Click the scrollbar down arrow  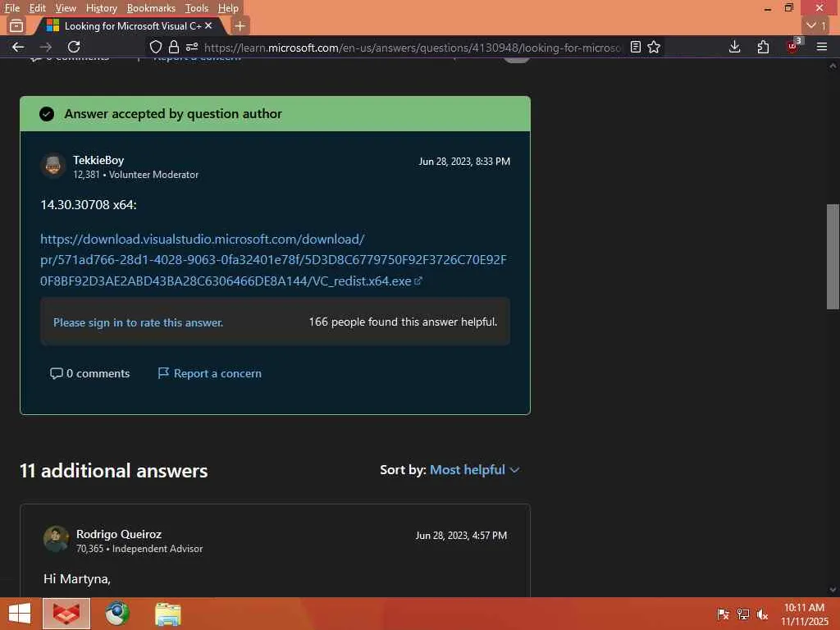pyautogui.click(x=833, y=590)
